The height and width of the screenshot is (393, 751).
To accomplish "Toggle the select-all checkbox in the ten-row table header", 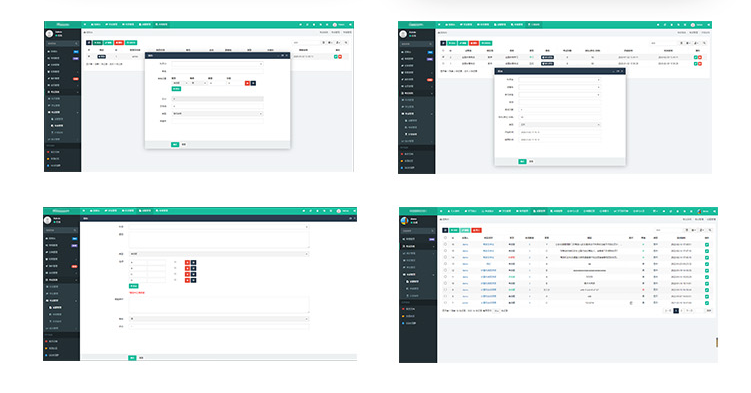I will pos(445,238).
